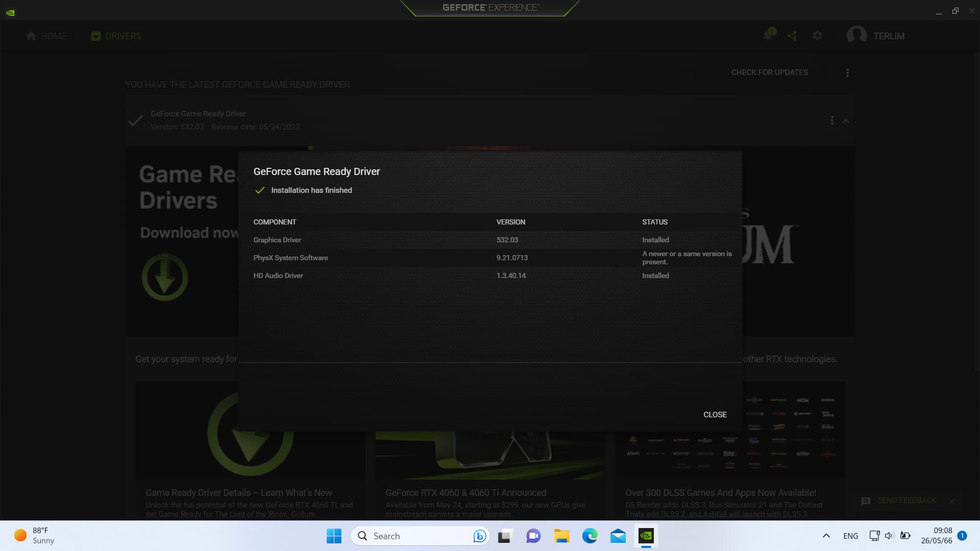Screen dimensions: 980x551
Task: Open the HOME tab
Action: pyautogui.click(x=46, y=36)
